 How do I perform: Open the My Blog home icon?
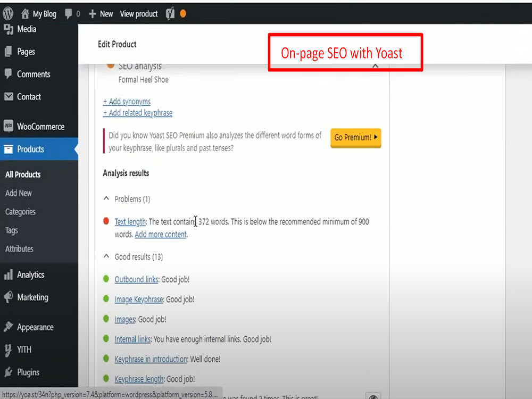coord(25,14)
